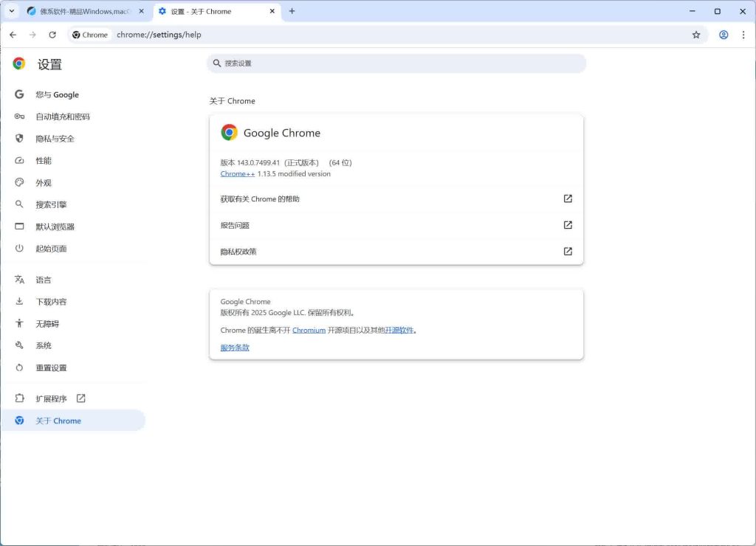Open the 开源软件 link
The width and height of the screenshot is (756, 546).
coord(399,330)
